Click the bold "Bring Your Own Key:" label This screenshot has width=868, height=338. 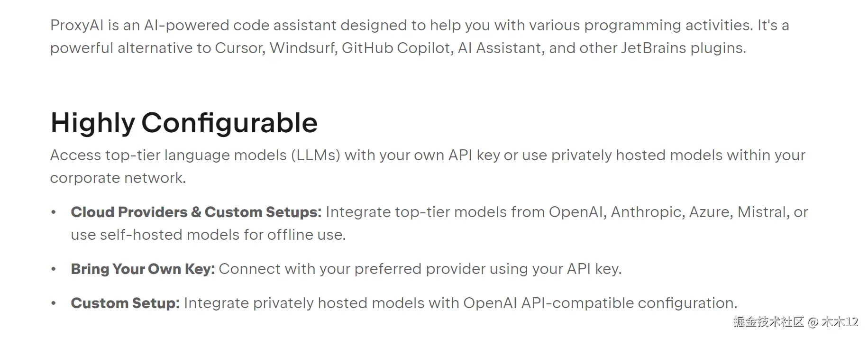point(143,269)
